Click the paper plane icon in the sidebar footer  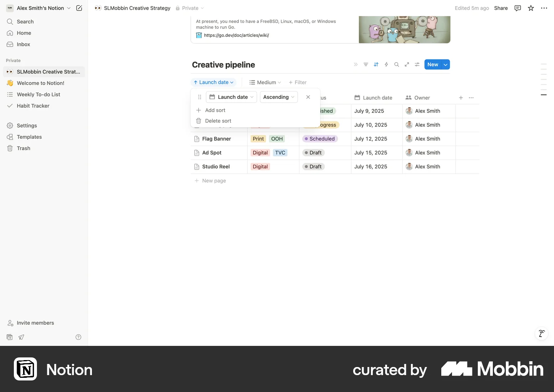[x=22, y=337]
